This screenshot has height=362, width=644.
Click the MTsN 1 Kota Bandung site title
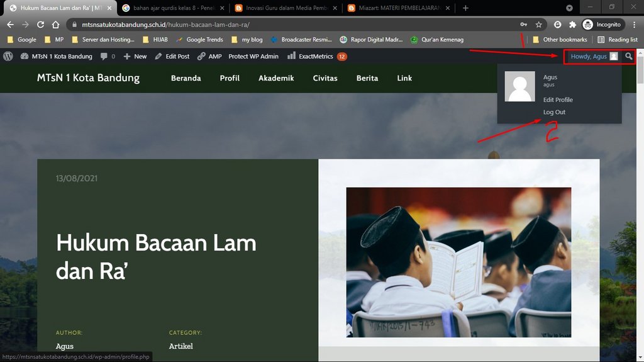88,77
